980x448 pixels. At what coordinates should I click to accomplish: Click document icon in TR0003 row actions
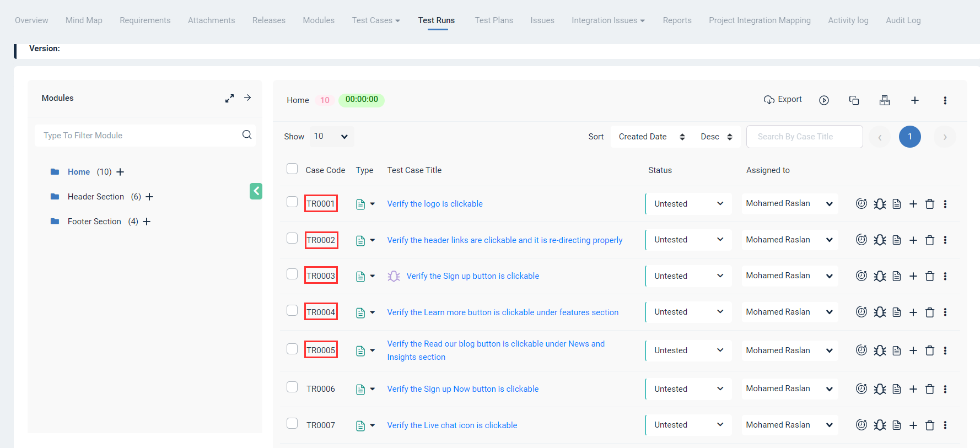point(897,276)
